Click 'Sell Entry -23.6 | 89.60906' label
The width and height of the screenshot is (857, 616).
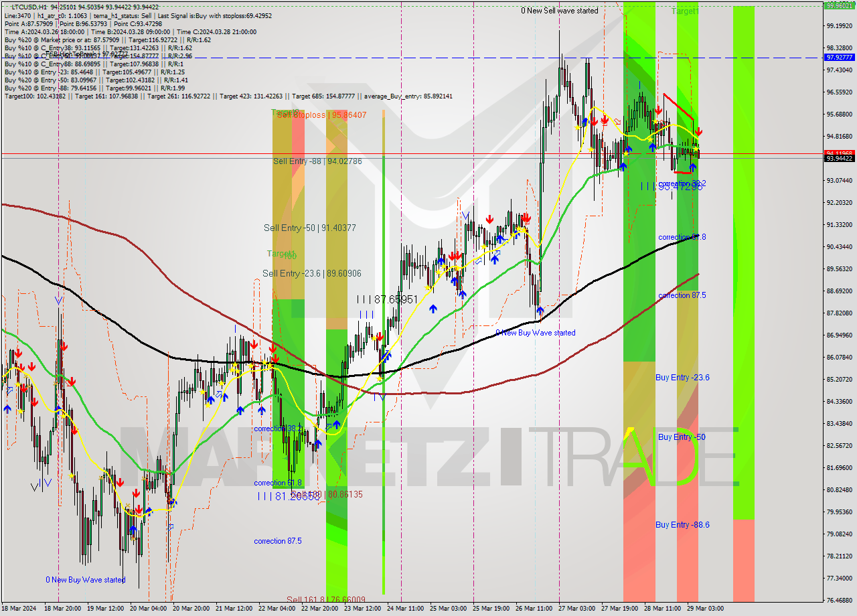coord(311,273)
